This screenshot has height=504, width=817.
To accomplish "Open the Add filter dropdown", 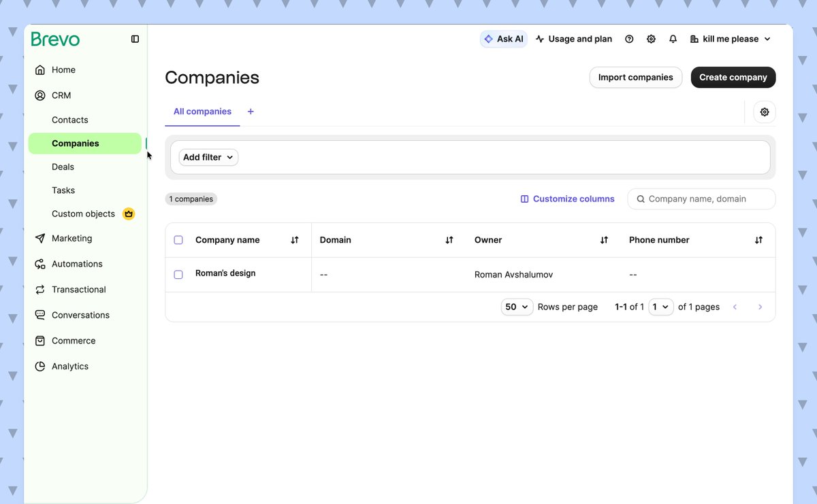I will tap(208, 157).
